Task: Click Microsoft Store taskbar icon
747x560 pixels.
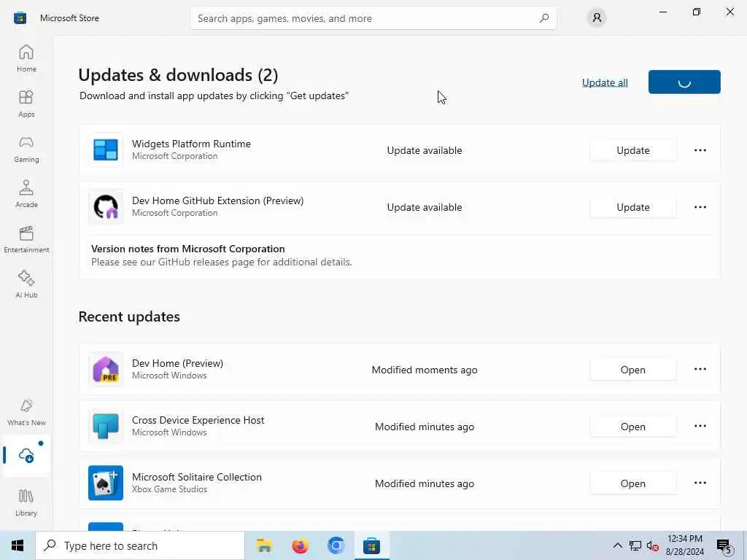Action: point(371,545)
